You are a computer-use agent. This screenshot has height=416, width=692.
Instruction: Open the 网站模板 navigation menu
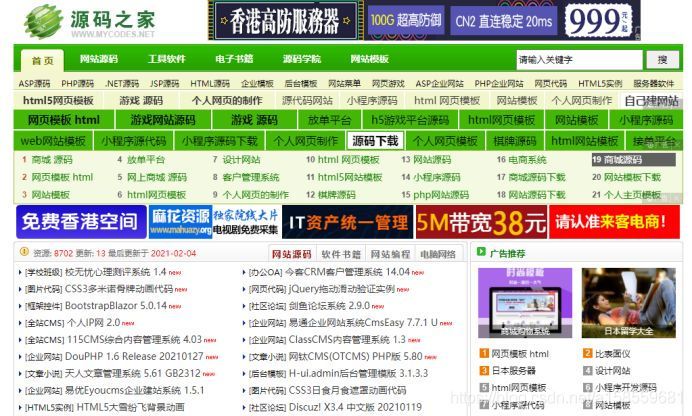point(369,59)
